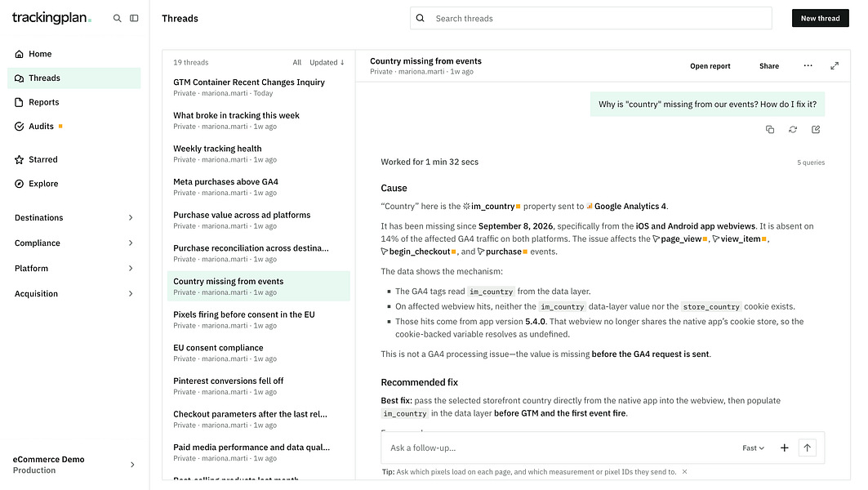The height and width of the screenshot is (490, 868).
Task: Open the eCommerce Demo Production workspace switcher
Action: click(74, 465)
